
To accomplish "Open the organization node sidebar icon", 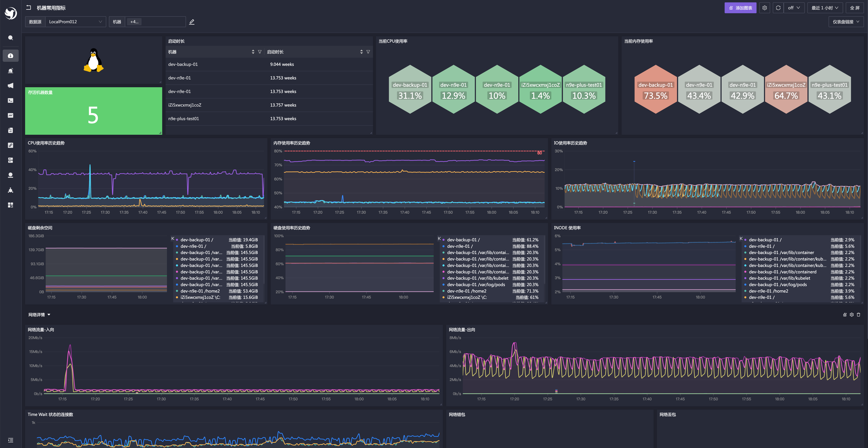I will click(x=11, y=190).
